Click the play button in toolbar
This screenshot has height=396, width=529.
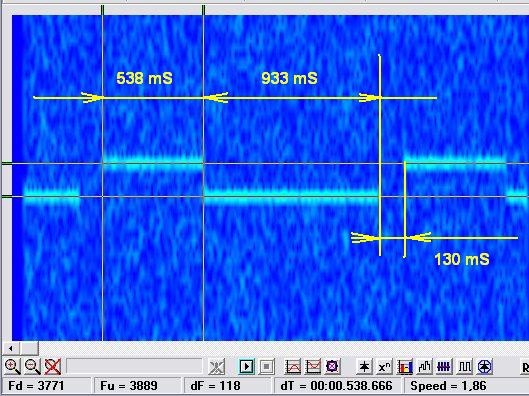click(x=246, y=366)
